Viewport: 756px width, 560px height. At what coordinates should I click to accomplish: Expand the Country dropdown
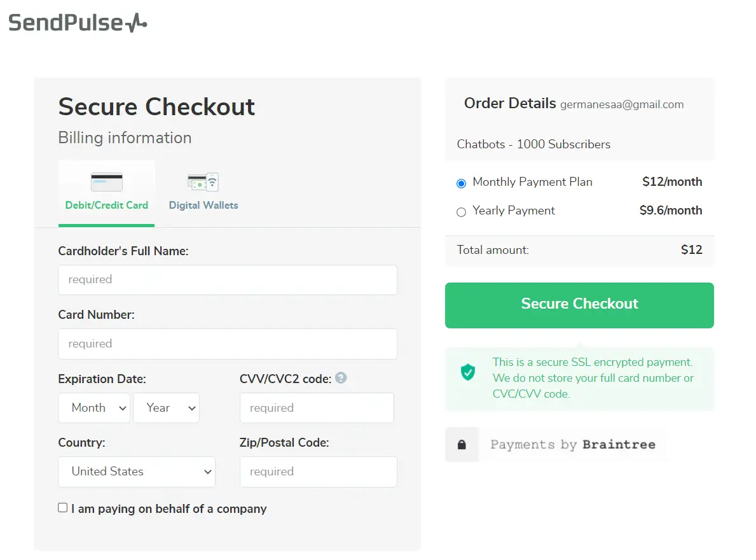click(137, 472)
